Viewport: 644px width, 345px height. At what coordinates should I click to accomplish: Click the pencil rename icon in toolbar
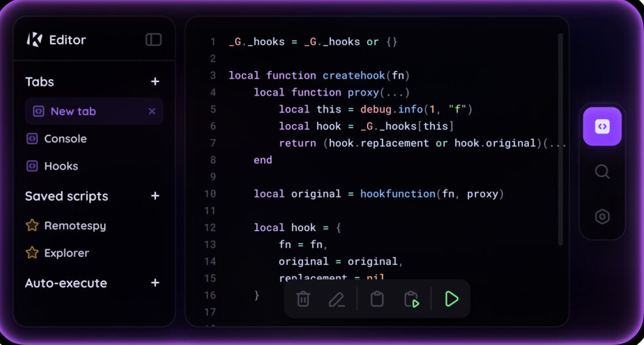coord(336,299)
